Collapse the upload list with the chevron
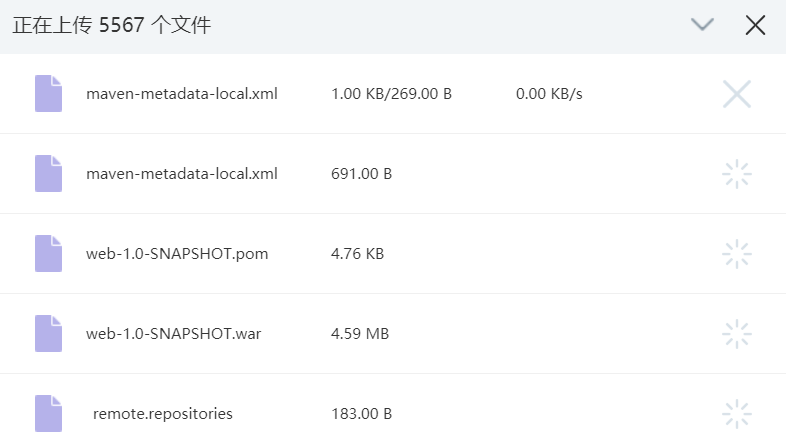Image resolution: width=786 pixels, height=441 pixels. click(703, 26)
